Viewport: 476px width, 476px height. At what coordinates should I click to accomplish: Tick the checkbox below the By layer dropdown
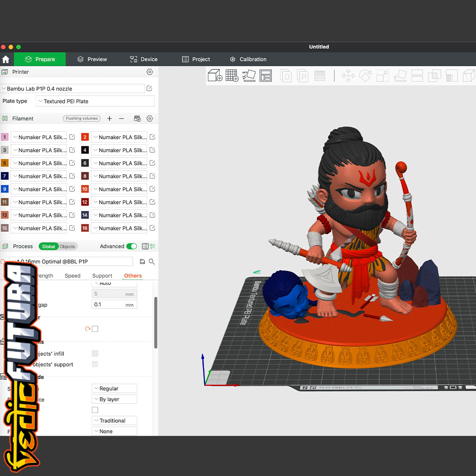[x=95, y=410]
